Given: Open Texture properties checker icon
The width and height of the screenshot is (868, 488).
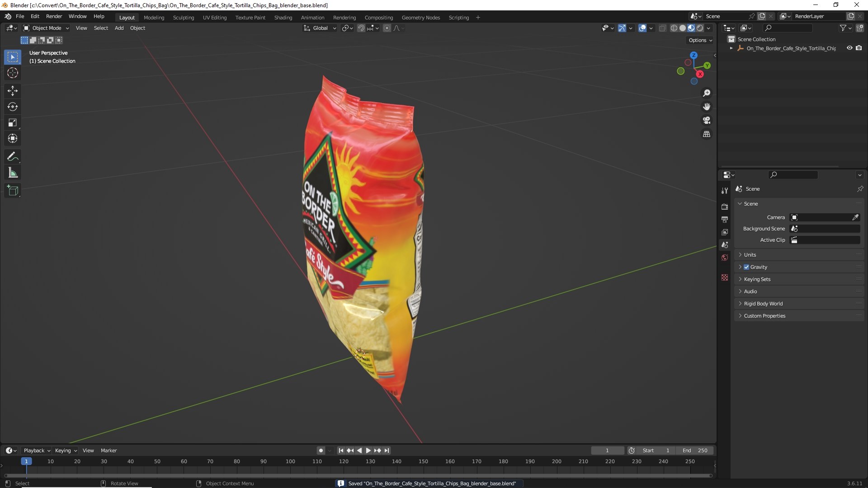Looking at the screenshot, I should point(725,277).
